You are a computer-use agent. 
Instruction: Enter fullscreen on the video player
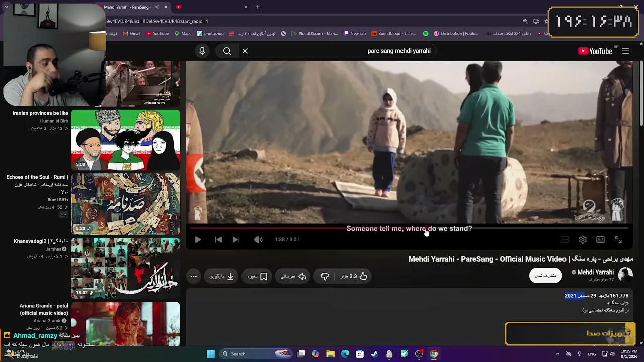tap(618, 240)
